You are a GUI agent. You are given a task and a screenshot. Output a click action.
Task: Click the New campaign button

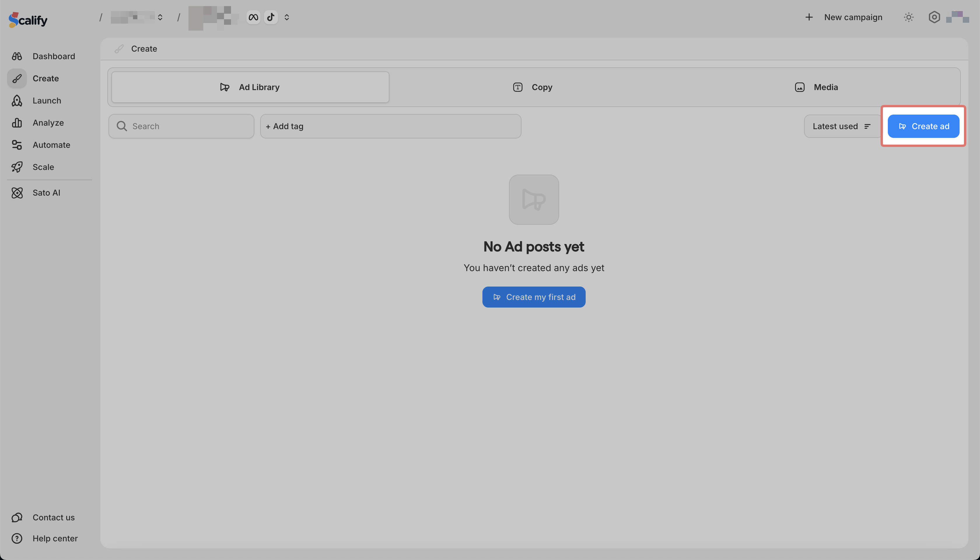844,17
